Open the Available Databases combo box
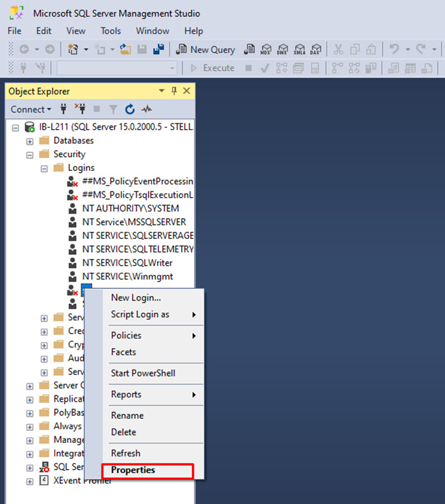The image size is (445, 504). point(117,68)
